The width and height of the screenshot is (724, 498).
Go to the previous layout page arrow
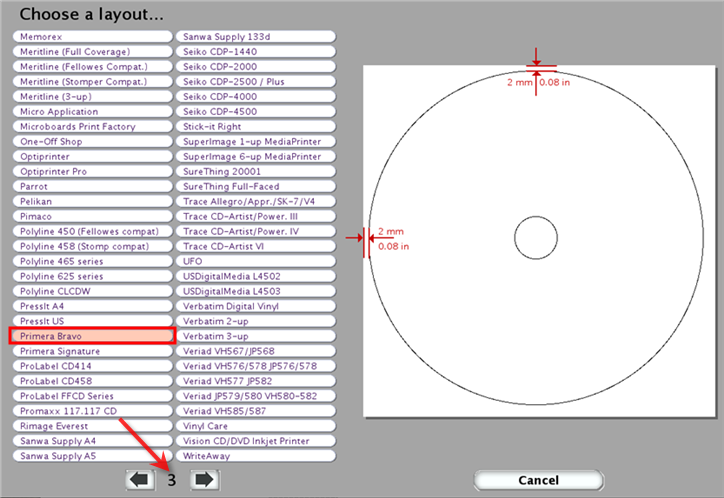(x=140, y=480)
